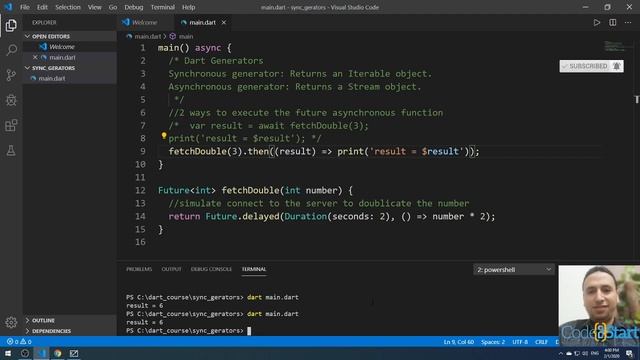Click Ln 9, Col 60 status entry
The image size is (640, 360).
coord(458,342)
